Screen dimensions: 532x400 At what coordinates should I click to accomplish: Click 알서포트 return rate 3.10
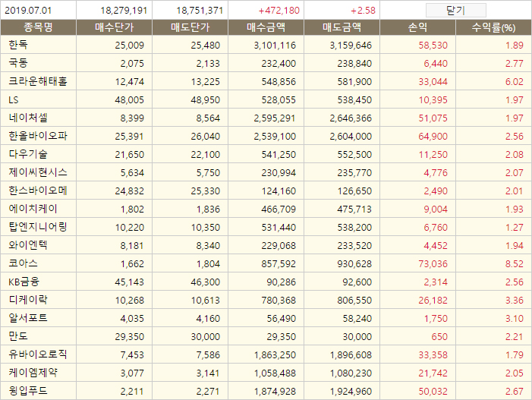coord(515,319)
